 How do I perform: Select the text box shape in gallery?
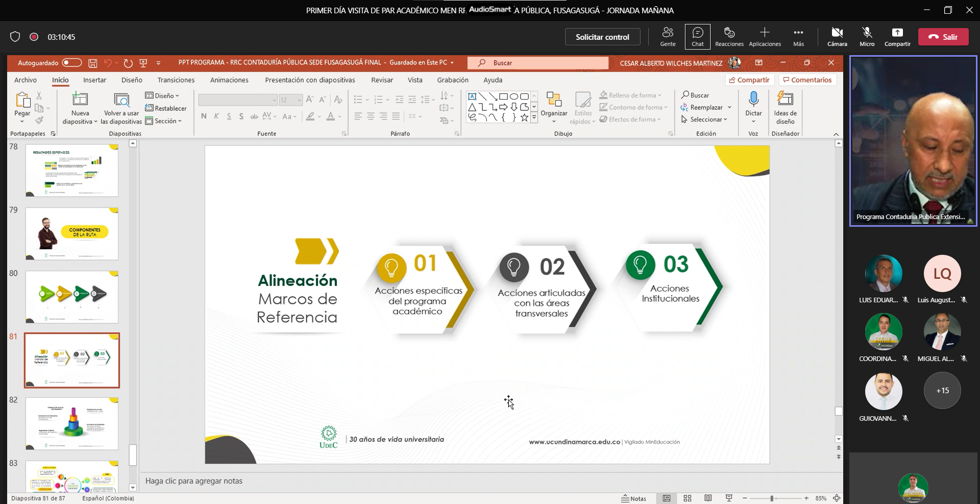pos(472,97)
